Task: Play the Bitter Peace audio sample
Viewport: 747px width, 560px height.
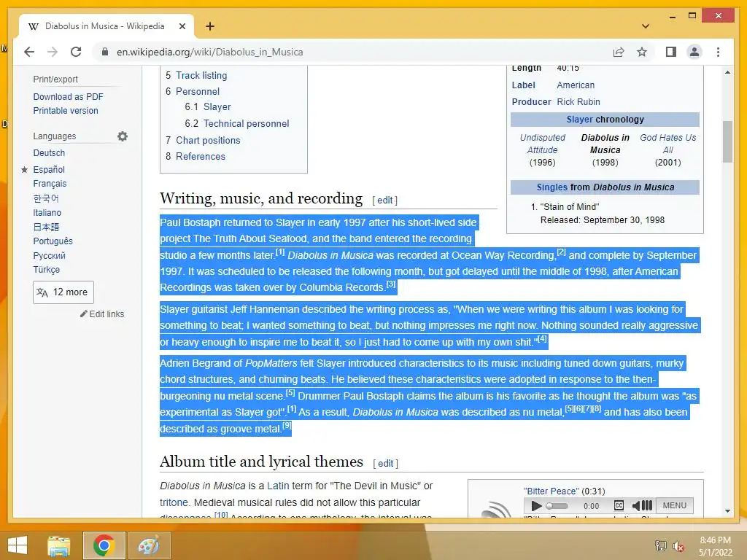Action: [x=536, y=506]
